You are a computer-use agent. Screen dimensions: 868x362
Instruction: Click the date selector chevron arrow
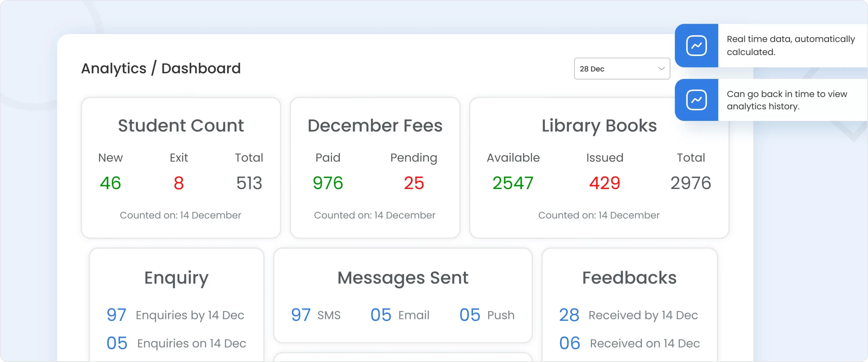coord(661,69)
